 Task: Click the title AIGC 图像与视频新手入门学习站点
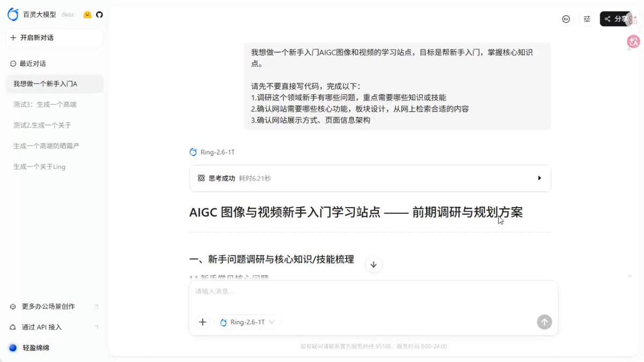[x=285, y=212]
